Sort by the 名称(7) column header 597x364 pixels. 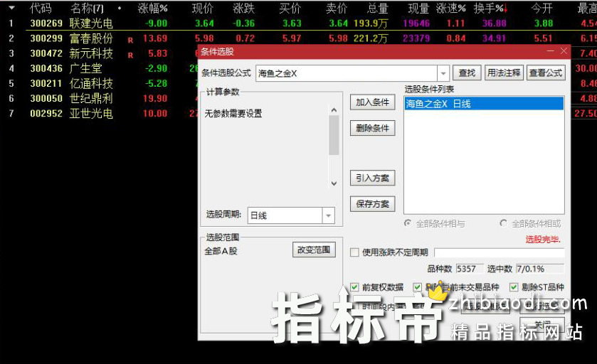[x=88, y=8]
